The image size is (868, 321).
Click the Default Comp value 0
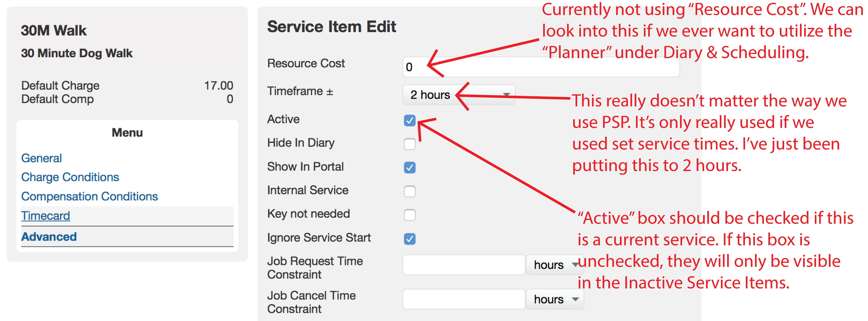click(x=230, y=99)
